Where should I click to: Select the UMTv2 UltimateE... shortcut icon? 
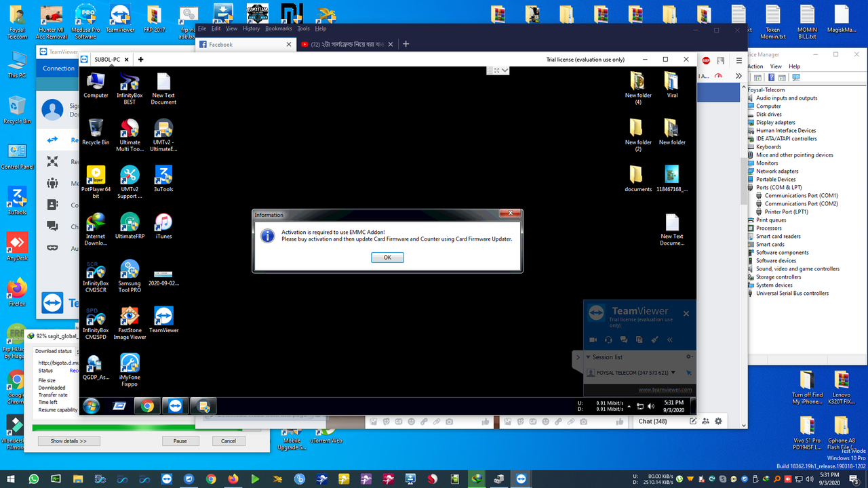pyautogui.click(x=163, y=135)
